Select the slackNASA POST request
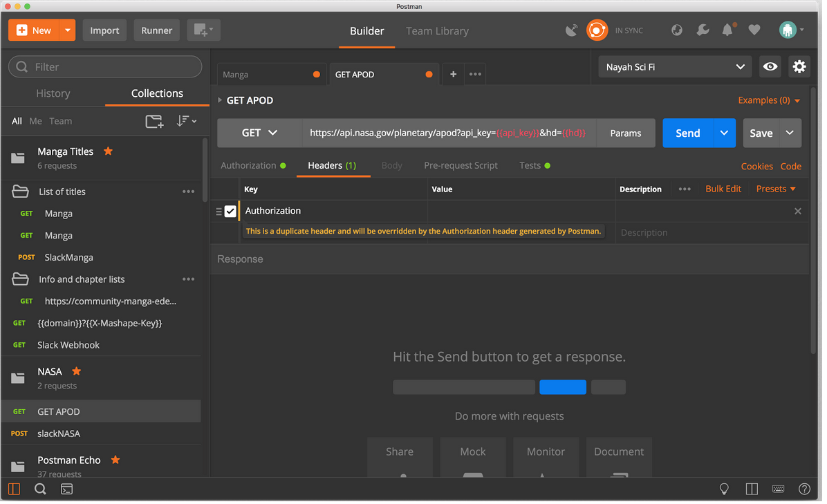The height and width of the screenshot is (504, 827). tap(101, 433)
